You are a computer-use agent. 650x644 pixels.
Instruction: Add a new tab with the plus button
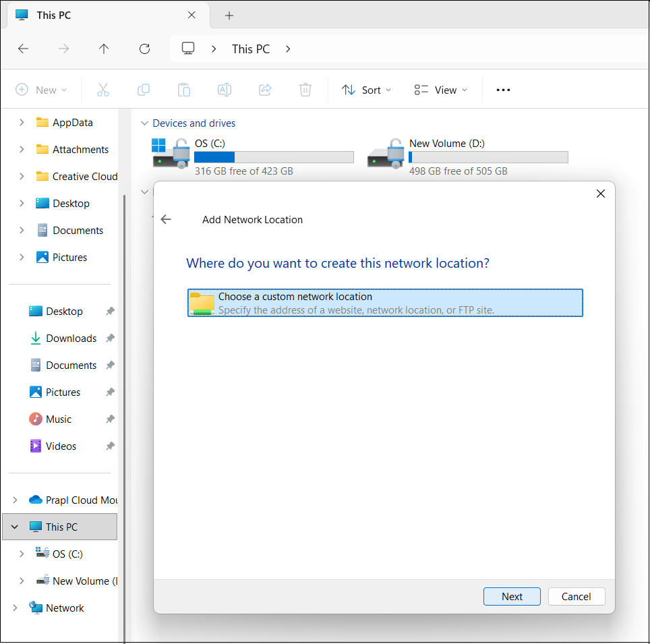click(229, 16)
